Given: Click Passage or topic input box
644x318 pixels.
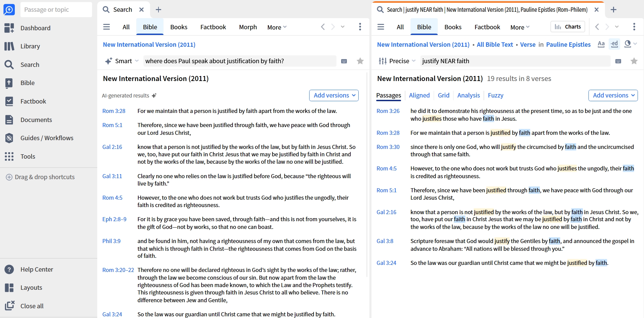Looking at the screenshot, I should click(x=56, y=9).
